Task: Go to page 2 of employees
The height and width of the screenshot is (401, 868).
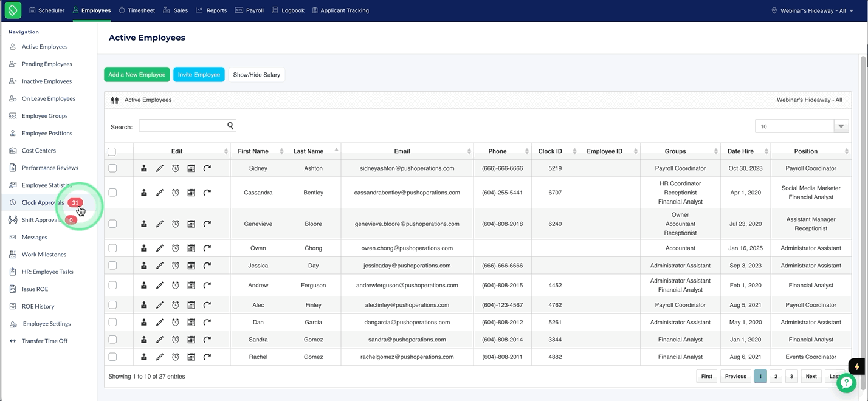Action: pos(776,377)
